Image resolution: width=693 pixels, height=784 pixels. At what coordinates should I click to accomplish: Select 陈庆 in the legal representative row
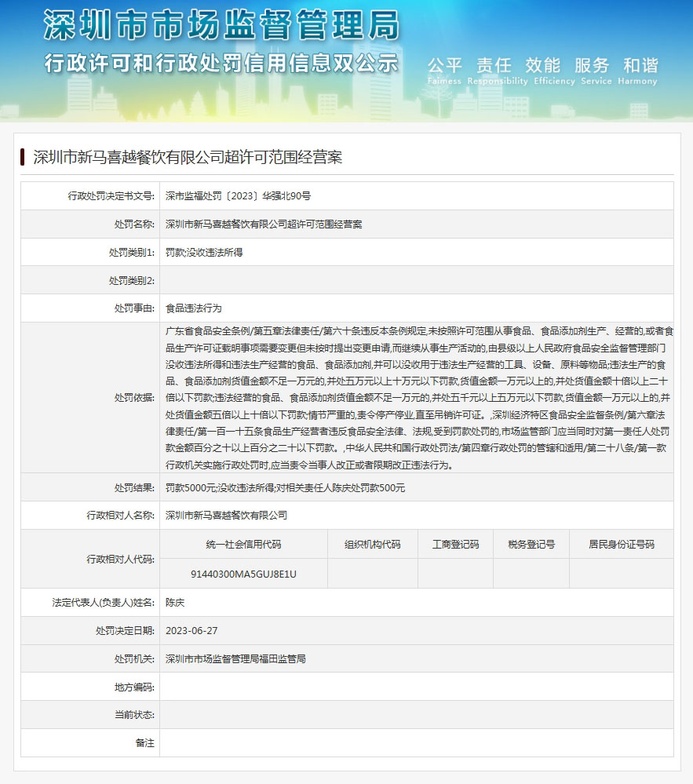[175, 603]
